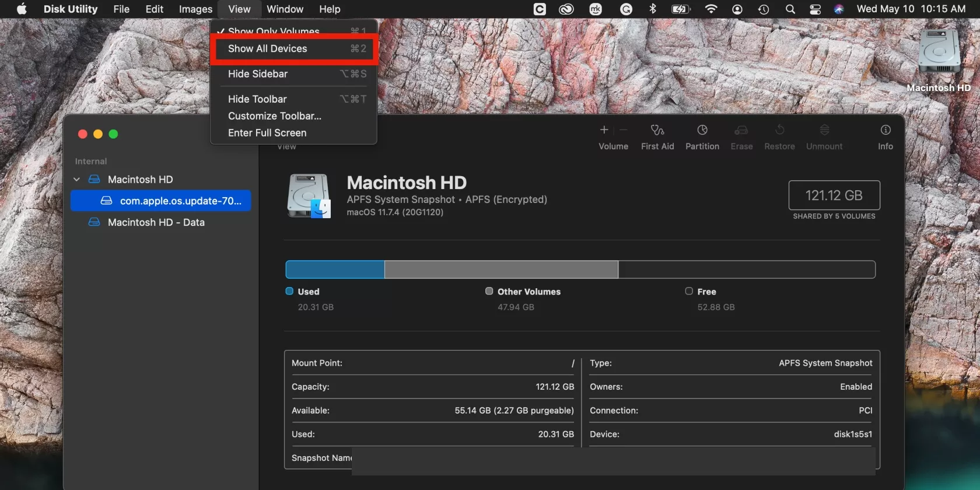Screen dimensions: 980x490
Task: Collapse the Macintosh HD disclosure arrow
Action: tap(76, 180)
